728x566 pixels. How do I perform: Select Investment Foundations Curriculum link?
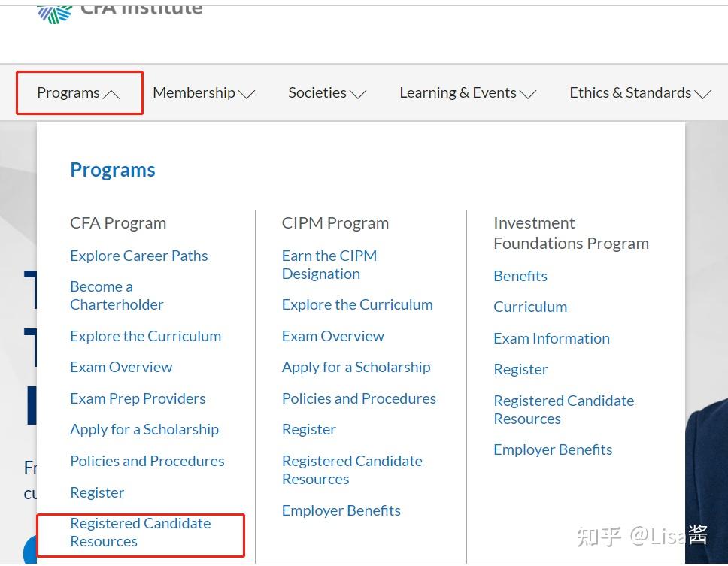click(530, 307)
